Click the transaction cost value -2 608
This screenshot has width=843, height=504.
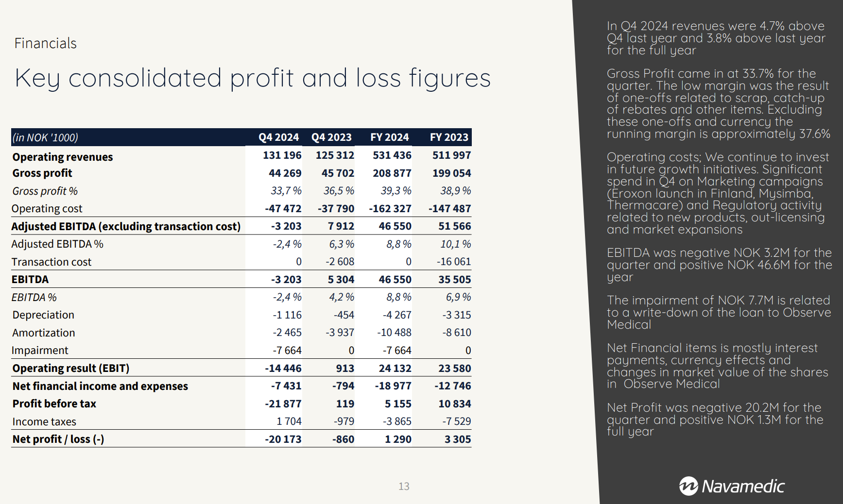[340, 262]
